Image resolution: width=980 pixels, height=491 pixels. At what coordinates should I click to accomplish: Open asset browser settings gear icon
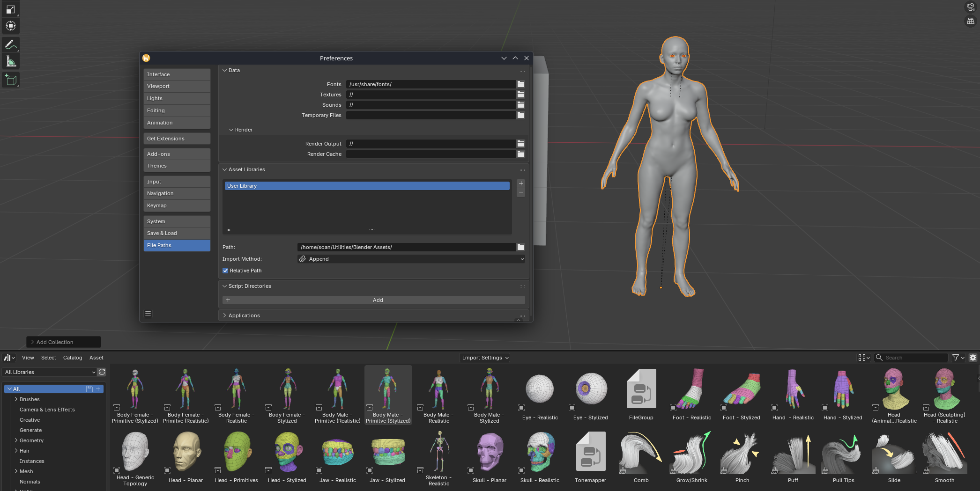[973, 358]
